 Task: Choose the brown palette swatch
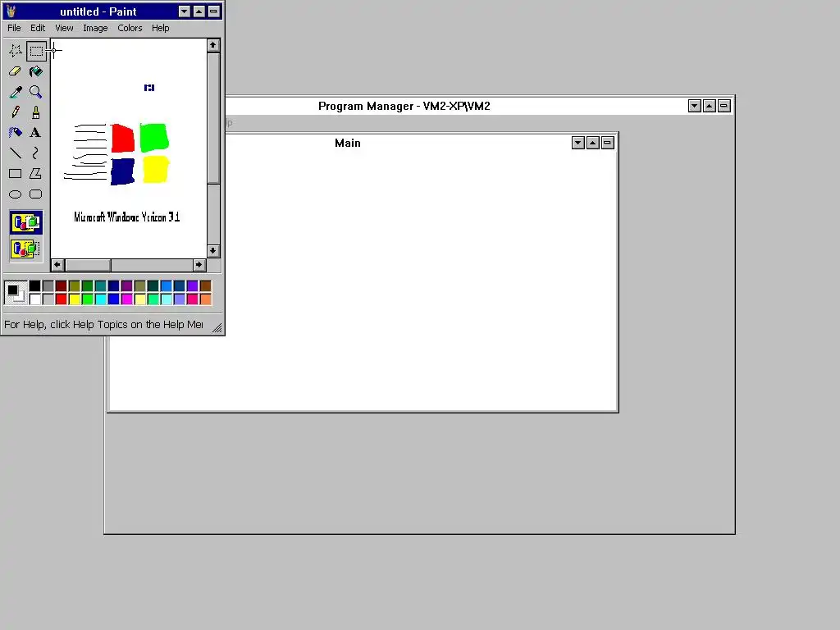(206, 285)
